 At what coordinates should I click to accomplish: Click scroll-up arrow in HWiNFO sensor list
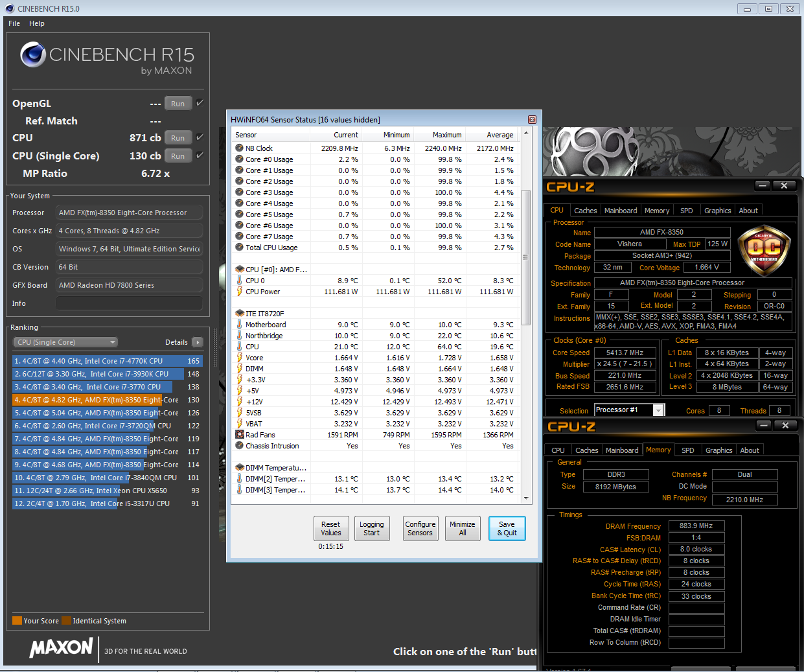526,133
